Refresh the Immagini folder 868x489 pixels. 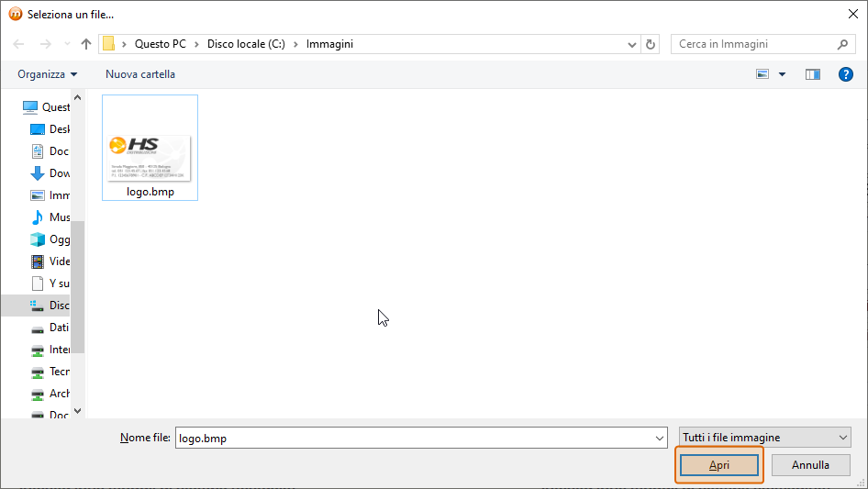pos(651,44)
